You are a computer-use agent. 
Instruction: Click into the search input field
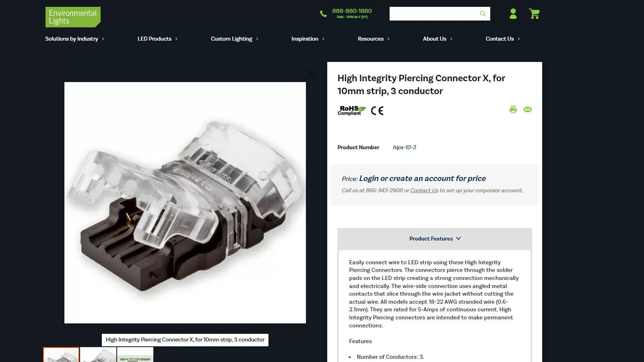(x=434, y=14)
